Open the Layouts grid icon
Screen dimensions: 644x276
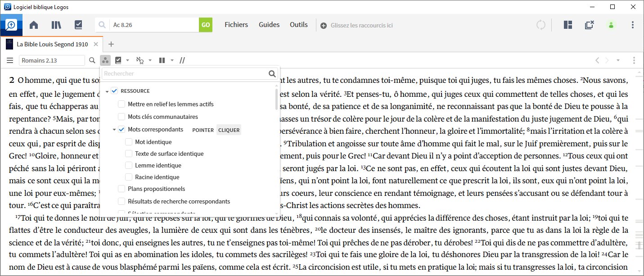(x=568, y=25)
